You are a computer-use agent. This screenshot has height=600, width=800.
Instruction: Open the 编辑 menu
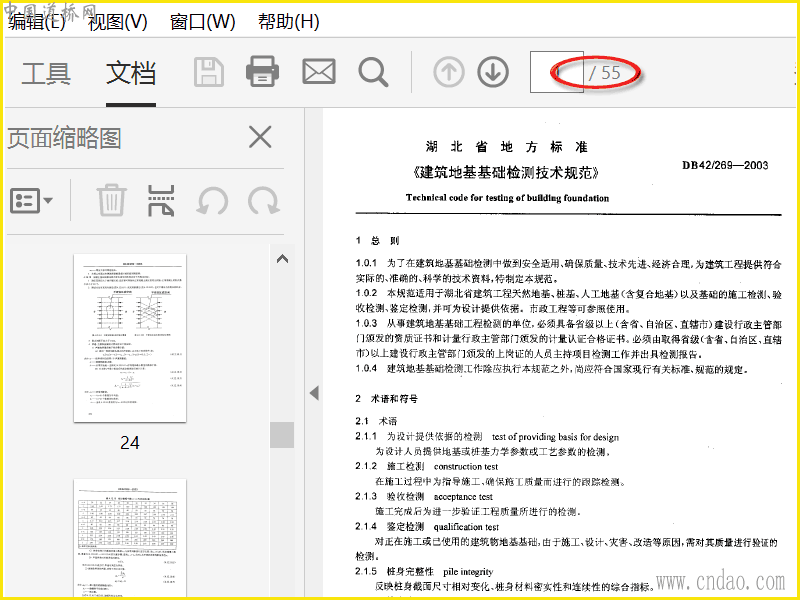click(37, 22)
